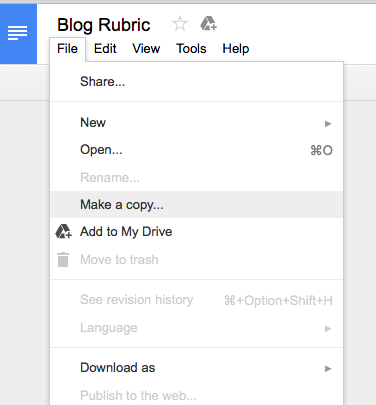Image resolution: width=376 pixels, height=405 pixels.
Task: Expand the Language submenu arrow
Action: coord(328,329)
